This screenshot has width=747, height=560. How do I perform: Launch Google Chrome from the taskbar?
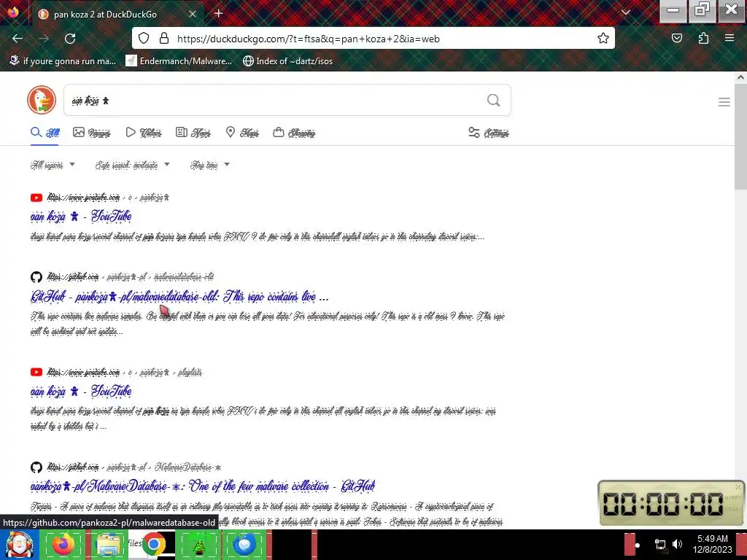(153, 545)
